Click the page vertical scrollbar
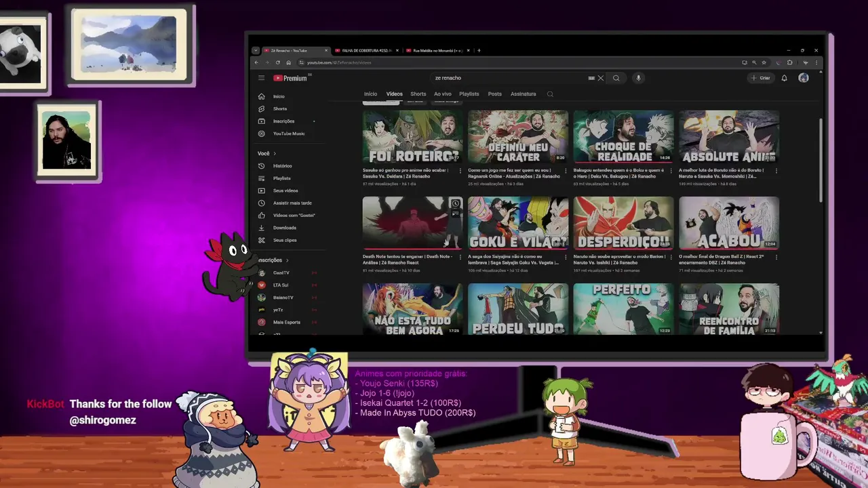The height and width of the screenshot is (488, 868). pos(821,160)
